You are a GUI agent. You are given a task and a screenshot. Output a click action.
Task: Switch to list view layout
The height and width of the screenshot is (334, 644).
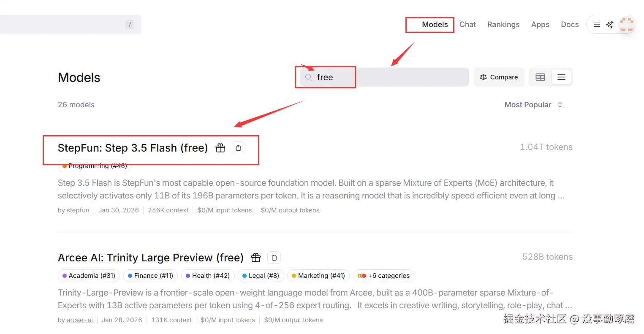tap(561, 77)
